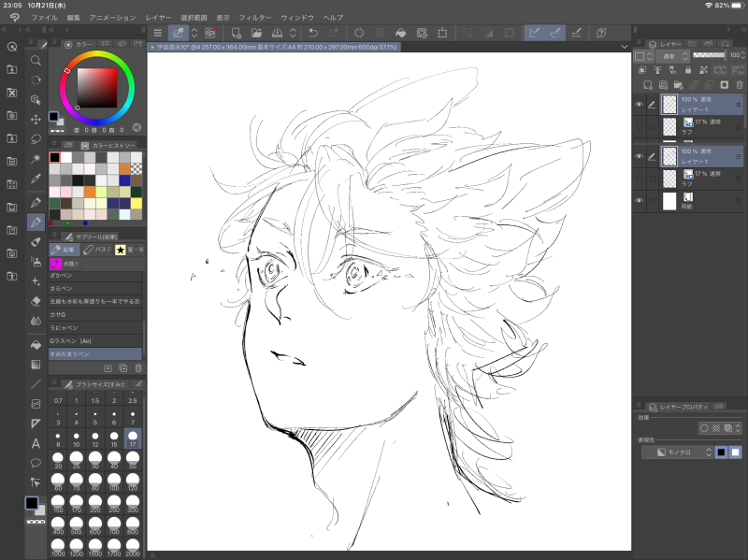
Task: Click the Redo arrow in command bar
Action: click(x=334, y=33)
